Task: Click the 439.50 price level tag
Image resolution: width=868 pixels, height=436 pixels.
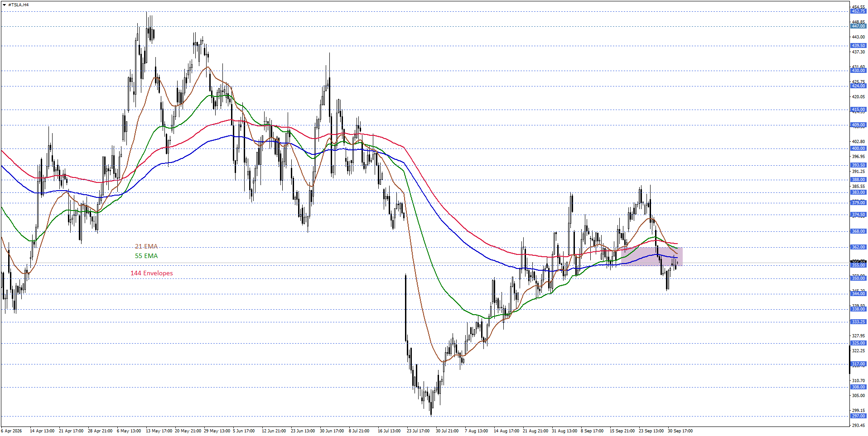Action: click(858, 46)
